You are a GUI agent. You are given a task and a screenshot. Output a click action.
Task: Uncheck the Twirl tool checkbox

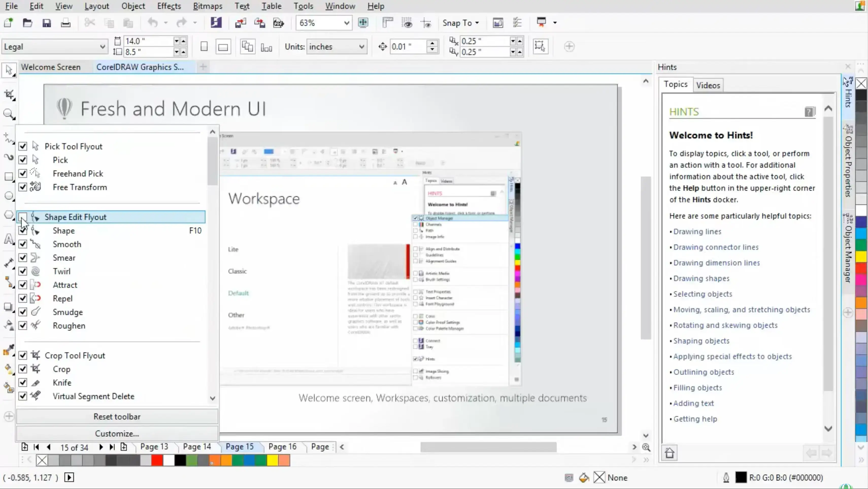click(23, 271)
